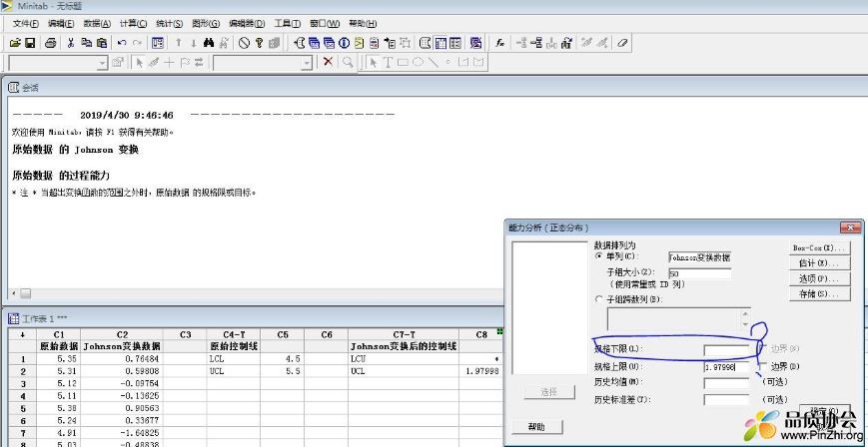Click the Show Worksheets Folder icon
The width and height of the screenshot is (868, 447).
point(315,43)
